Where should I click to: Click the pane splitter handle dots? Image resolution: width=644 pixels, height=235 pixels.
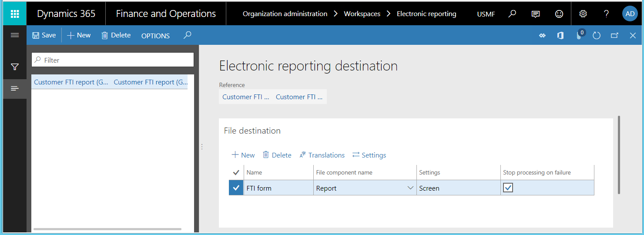point(202,147)
